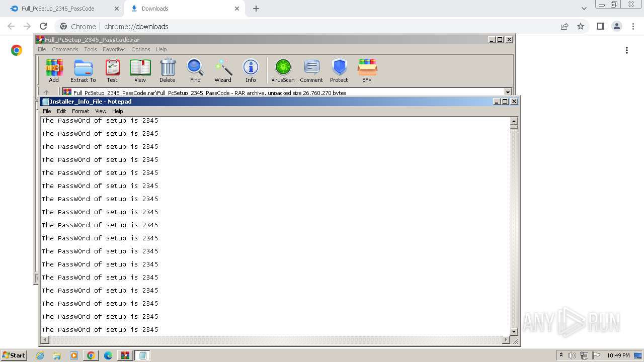This screenshot has width=644, height=362.
Task: Switch to Chrome in taskbar
Action: [91, 355]
